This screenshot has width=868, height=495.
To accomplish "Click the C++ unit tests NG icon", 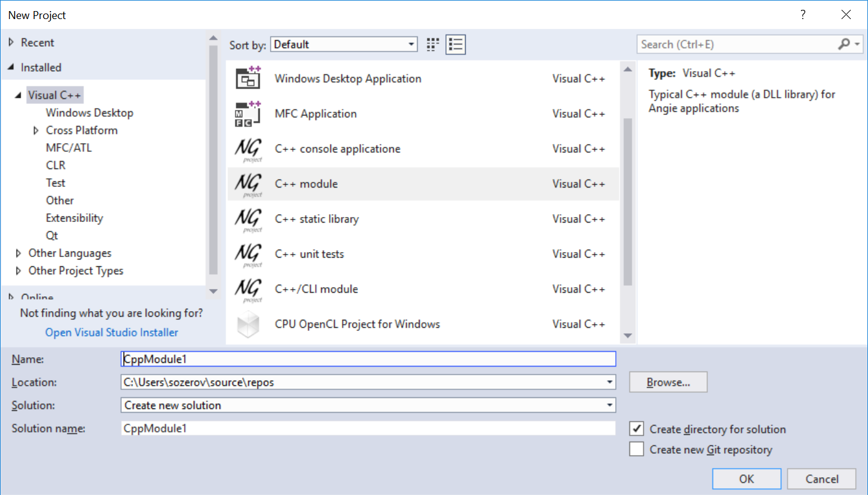I will (248, 254).
